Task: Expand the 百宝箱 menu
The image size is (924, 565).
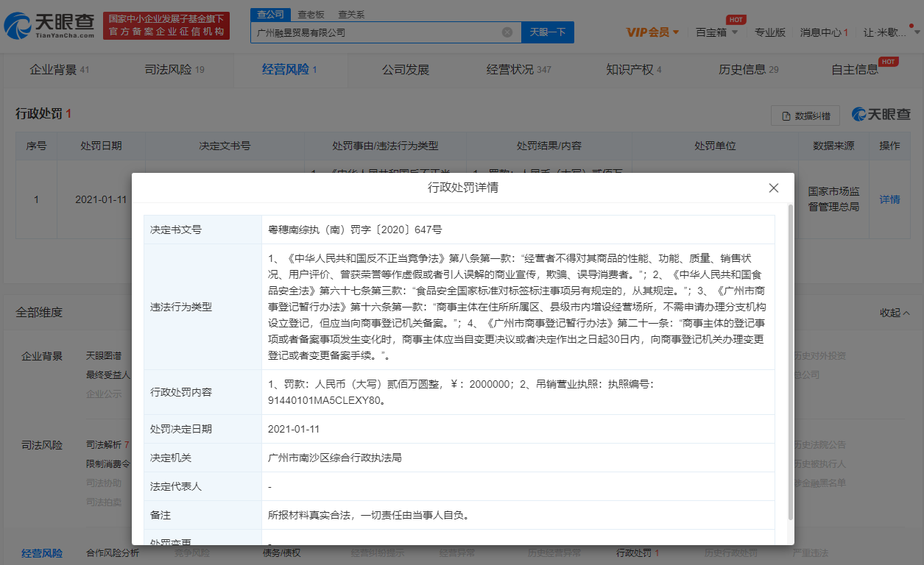Action: [x=716, y=32]
